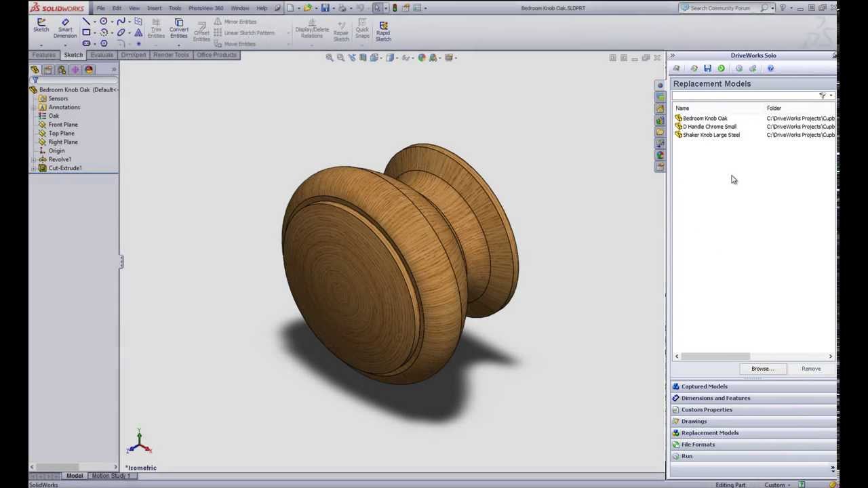The height and width of the screenshot is (488, 868).
Task: Open the FeatureManager design tree tab
Action: (35, 70)
